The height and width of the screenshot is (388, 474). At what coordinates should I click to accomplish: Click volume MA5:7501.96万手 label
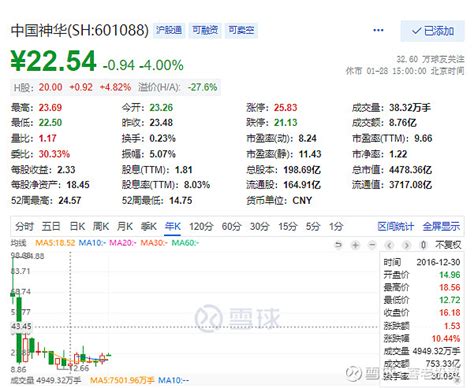click(x=122, y=380)
